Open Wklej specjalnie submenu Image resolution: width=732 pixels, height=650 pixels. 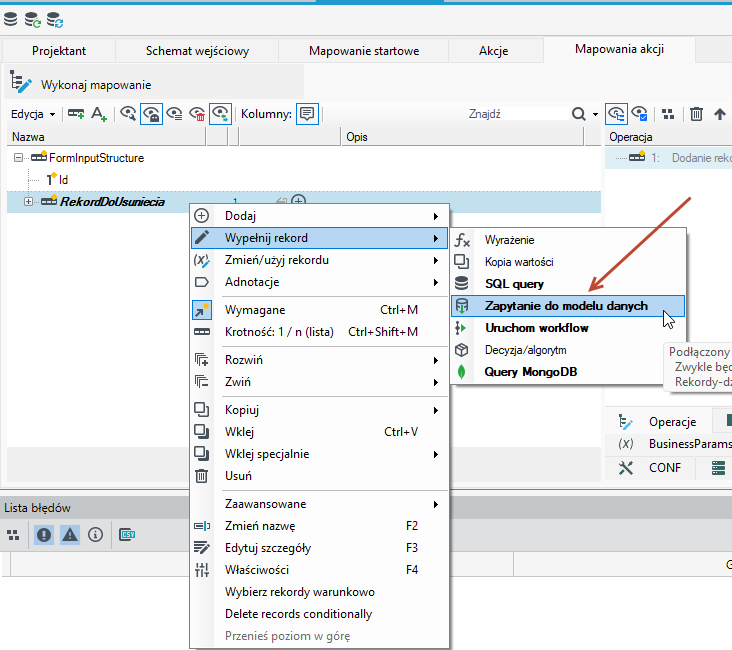pos(319,454)
